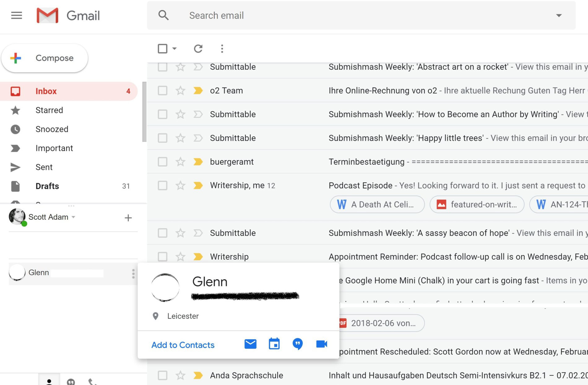Mark 'Happy little trees' email as important

(x=198, y=138)
